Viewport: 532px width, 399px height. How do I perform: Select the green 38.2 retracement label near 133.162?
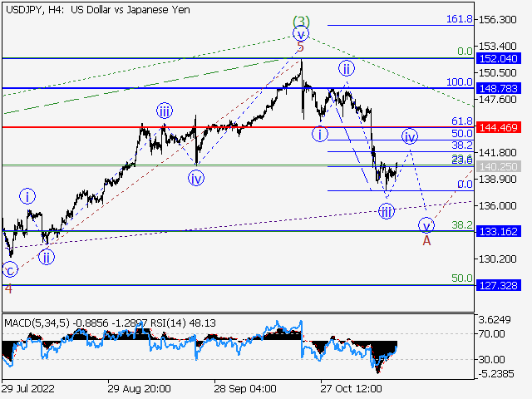[462, 224]
